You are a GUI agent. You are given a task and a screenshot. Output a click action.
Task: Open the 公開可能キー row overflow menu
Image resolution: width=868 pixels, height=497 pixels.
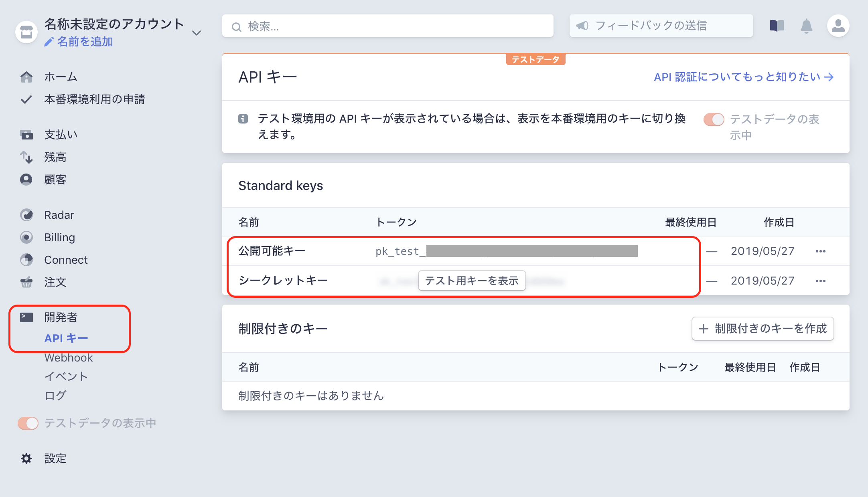[821, 251]
